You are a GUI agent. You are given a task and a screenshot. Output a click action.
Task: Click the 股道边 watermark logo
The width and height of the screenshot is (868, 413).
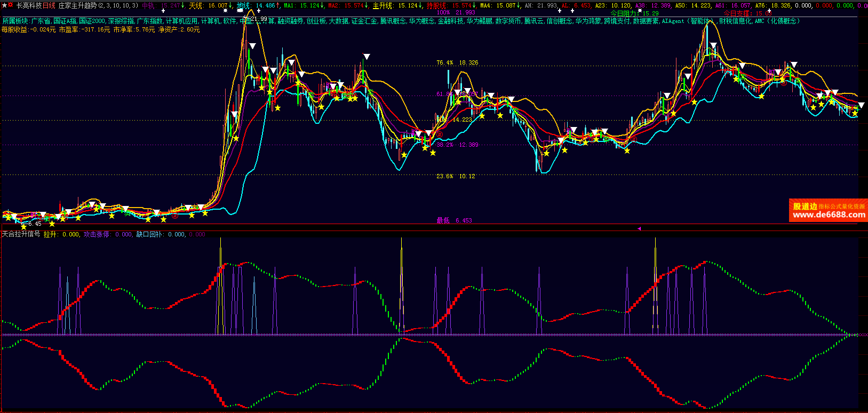805,206
